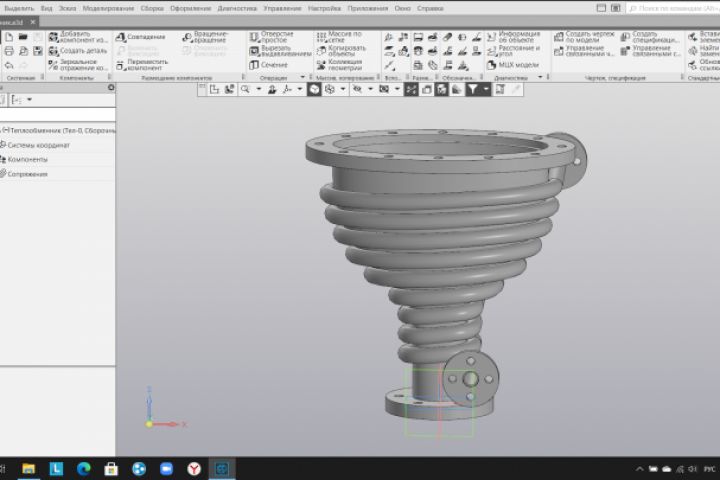Click the New document icon

coord(9,37)
